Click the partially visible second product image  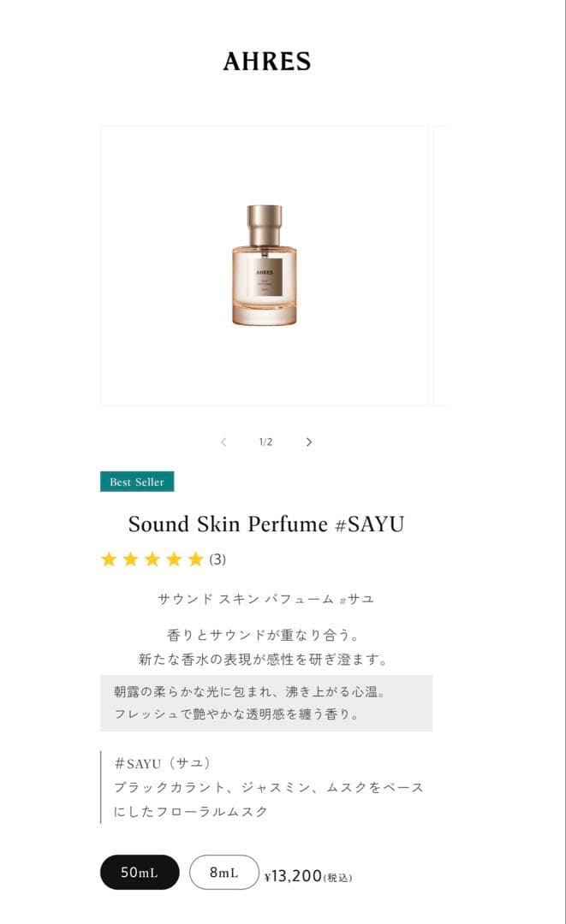click(439, 265)
